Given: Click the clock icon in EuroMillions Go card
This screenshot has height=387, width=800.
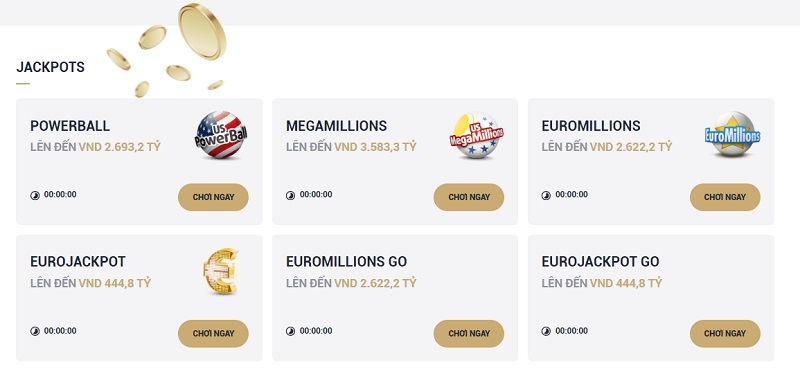Looking at the screenshot, I should pyautogui.click(x=290, y=331).
